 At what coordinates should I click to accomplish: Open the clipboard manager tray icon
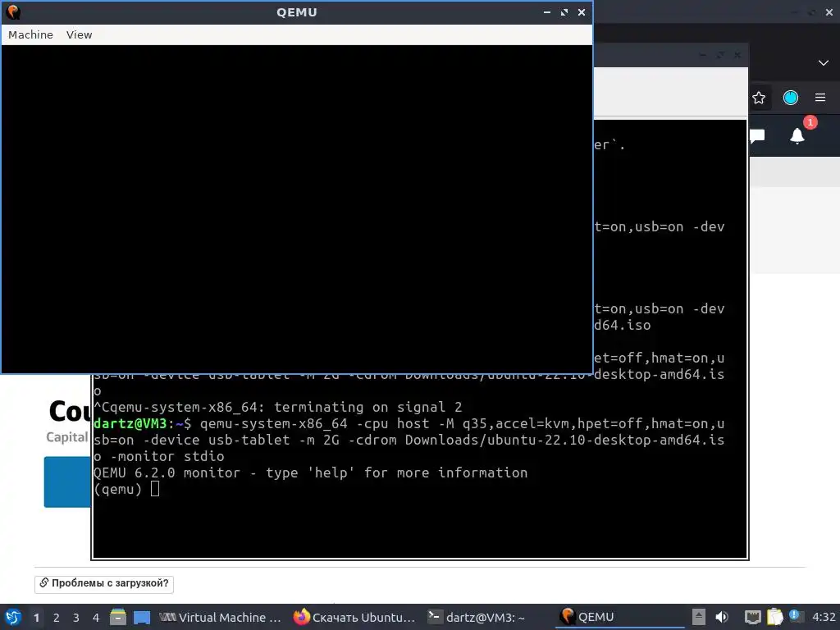click(x=774, y=617)
